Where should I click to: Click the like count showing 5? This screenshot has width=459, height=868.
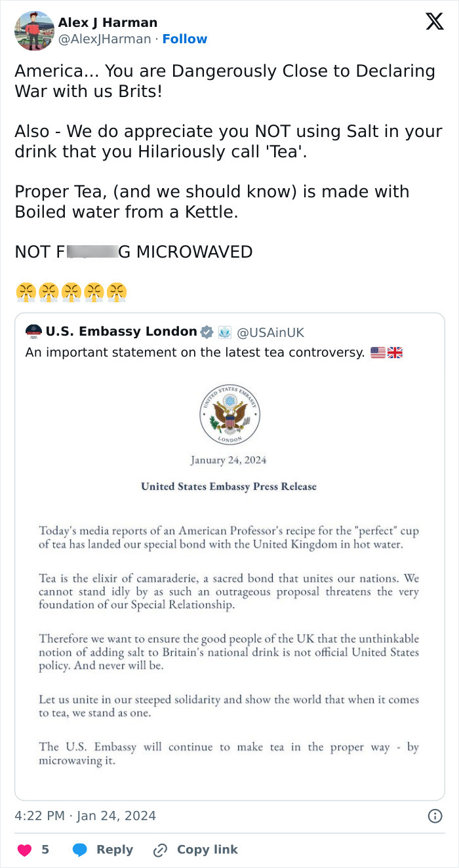(45, 849)
